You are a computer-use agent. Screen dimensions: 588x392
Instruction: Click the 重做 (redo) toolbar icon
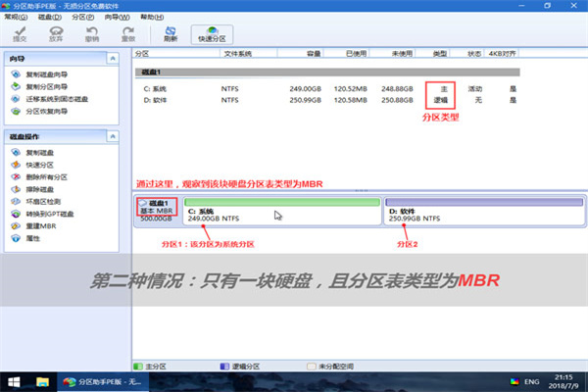pos(127,34)
